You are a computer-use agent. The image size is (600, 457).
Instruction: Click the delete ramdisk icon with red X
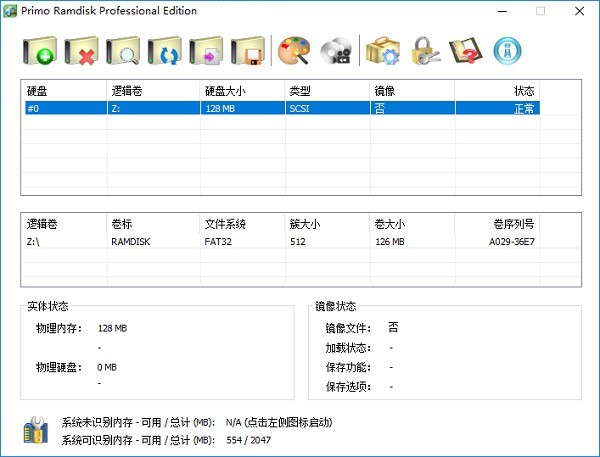tap(81, 51)
